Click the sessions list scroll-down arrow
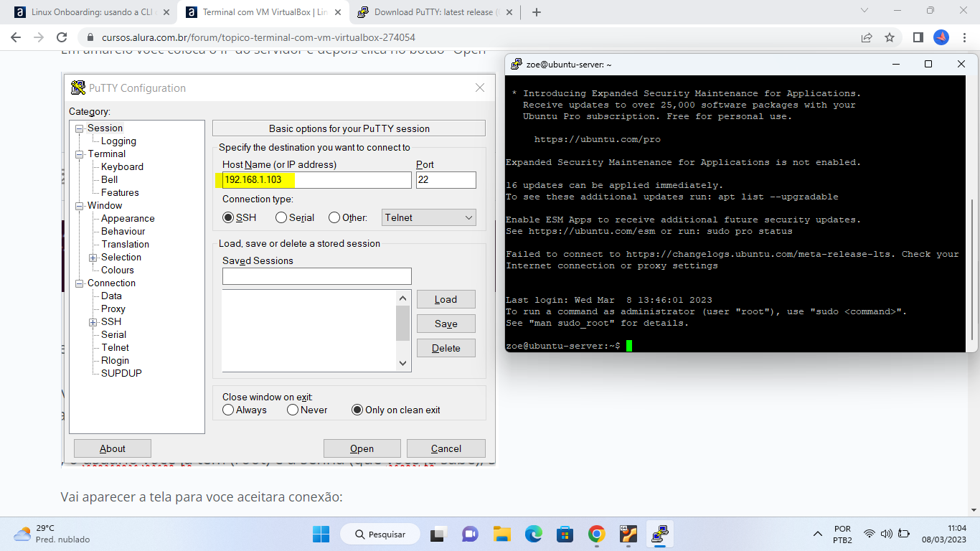Image resolution: width=980 pixels, height=551 pixels. click(x=402, y=364)
